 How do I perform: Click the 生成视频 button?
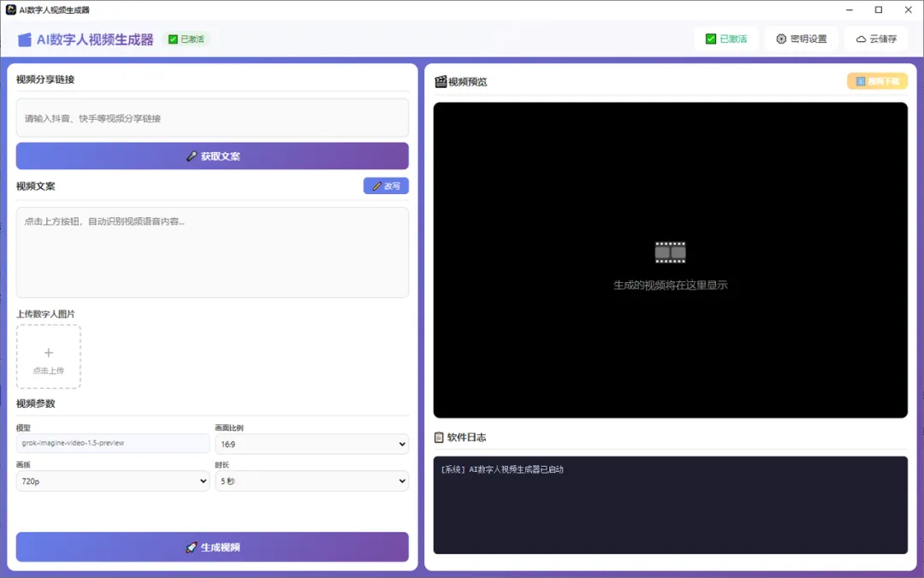click(212, 547)
